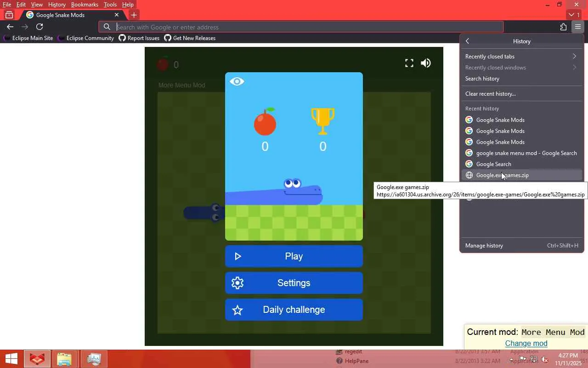Click 'Current mod:' text in bottom notice
Screen dimensions: 588x368
[x=492, y=332]
